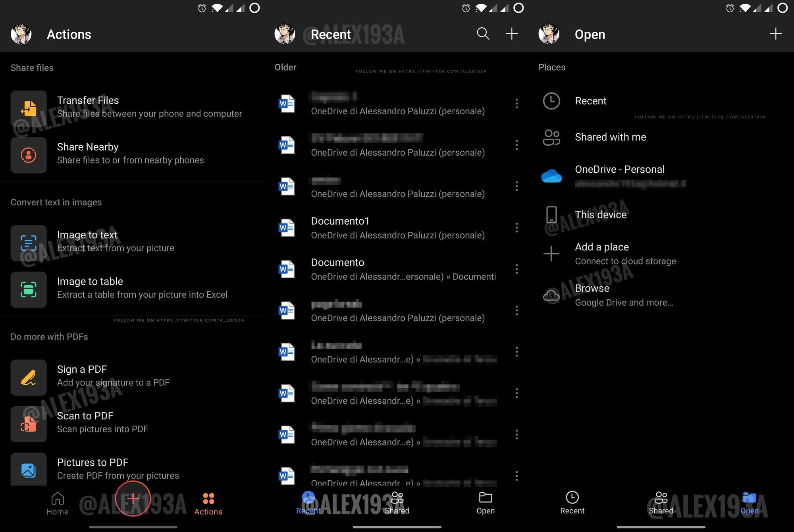Open profile avatar on Open screen
794x532 pixels.
coord(549,34)
